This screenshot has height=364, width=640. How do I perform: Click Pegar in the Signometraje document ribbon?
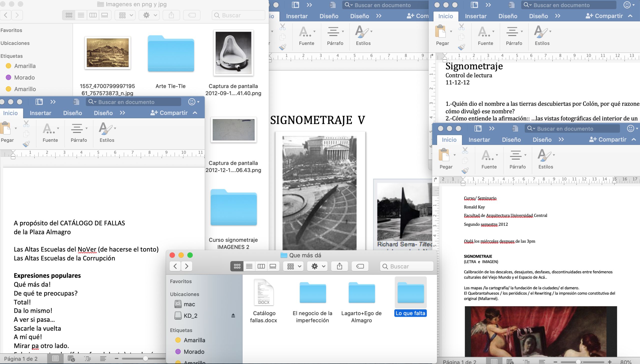[x=440, y=32]
